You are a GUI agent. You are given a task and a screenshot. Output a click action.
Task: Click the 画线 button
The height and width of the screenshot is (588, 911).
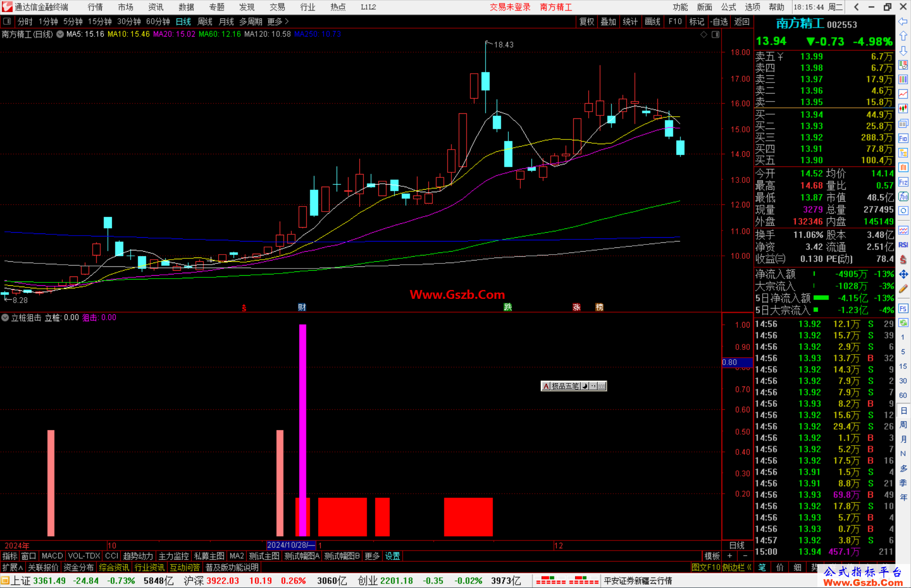pos(652,21)
